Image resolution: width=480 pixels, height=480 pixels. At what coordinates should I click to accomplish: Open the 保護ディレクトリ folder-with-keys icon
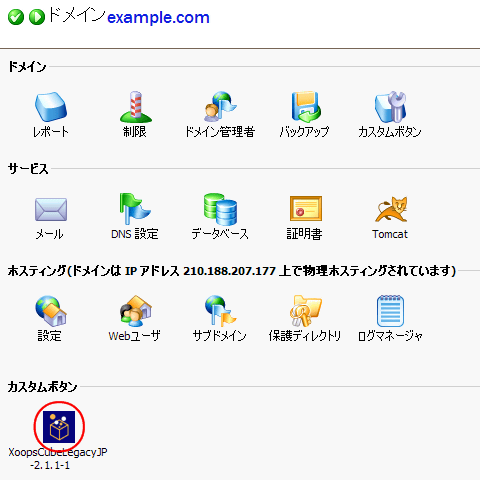pos(306,311)
